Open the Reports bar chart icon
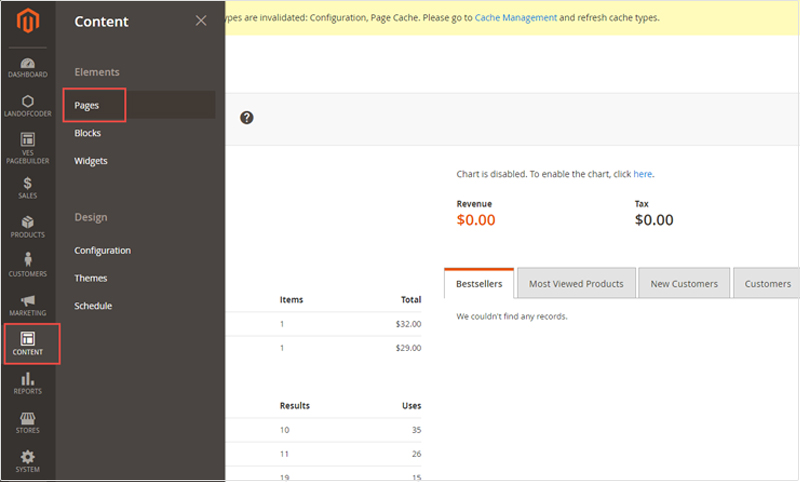800x482 pixels. click(x=28, y=378)
